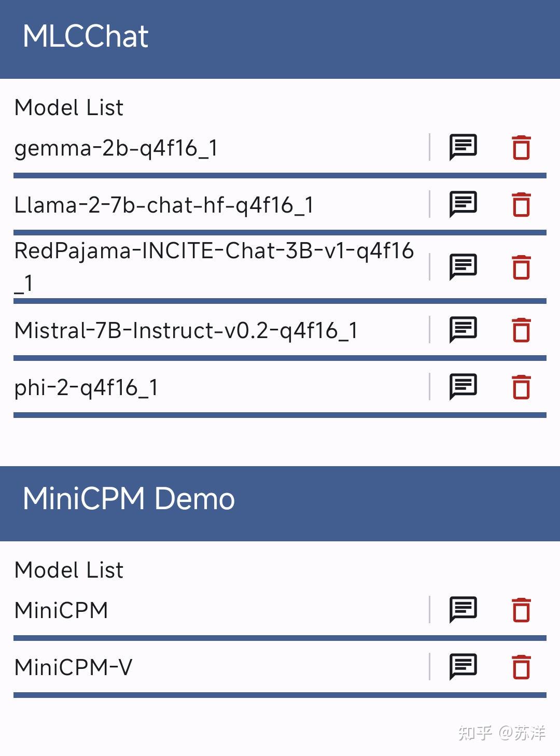Click the MiniCPM Demo header title

pos(129,499)
